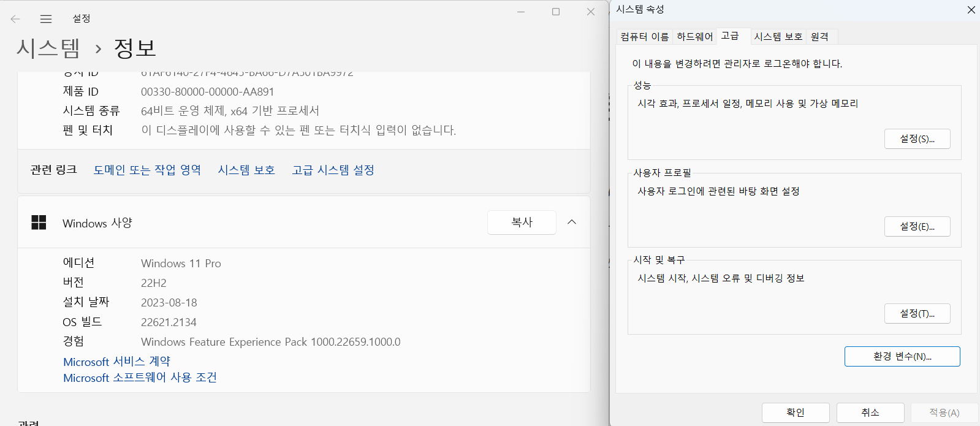This screenshot has width=980, height=426.
Task: Go back with the Settings back arrow
Action: point(15,19)
